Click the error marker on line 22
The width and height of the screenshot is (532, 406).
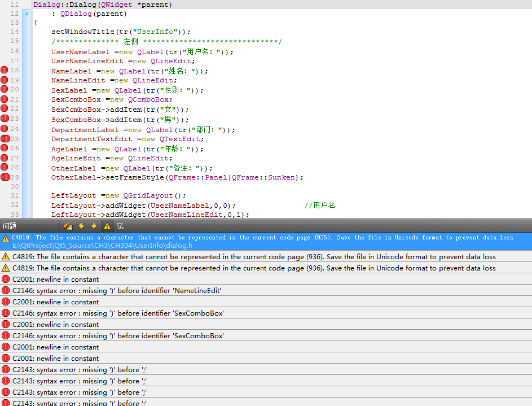click(5, 108)
